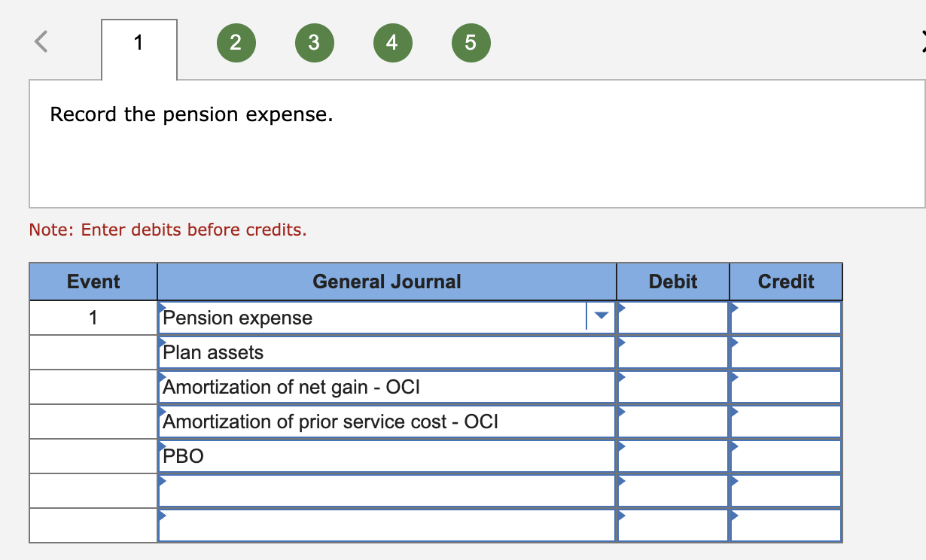Click the Debit field for Amortization of net gain - OCI

[672, 387]
